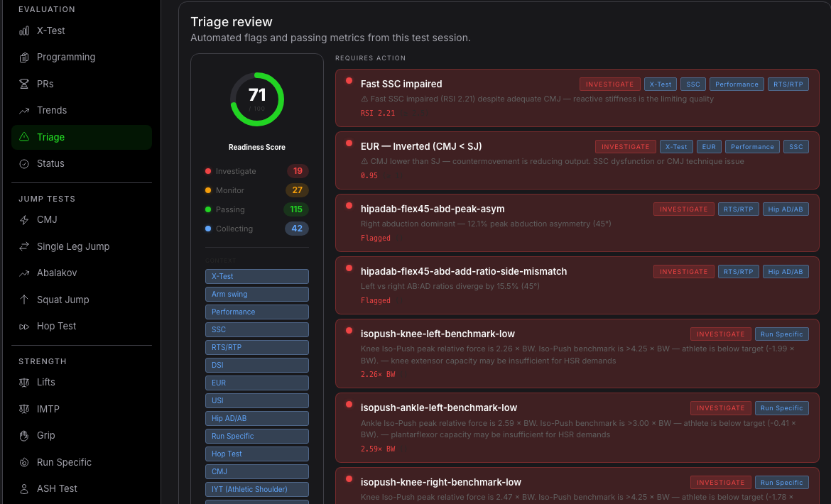Open hipadab-flex45-abd-add-ratio-side-mismatch title
The height and width of the screenshot is (504, 831).
[x=464, y=272]
